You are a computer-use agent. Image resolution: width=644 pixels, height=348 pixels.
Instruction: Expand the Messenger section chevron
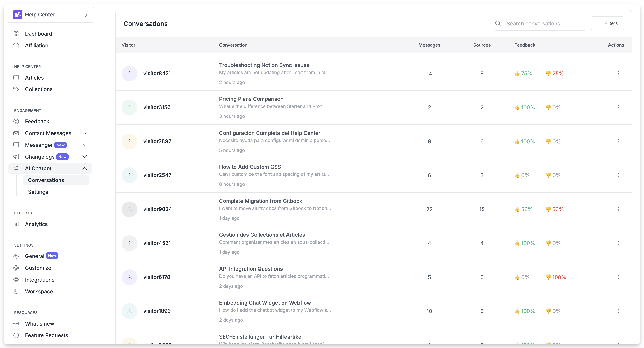pyautogui.click(x=85, y=145)
